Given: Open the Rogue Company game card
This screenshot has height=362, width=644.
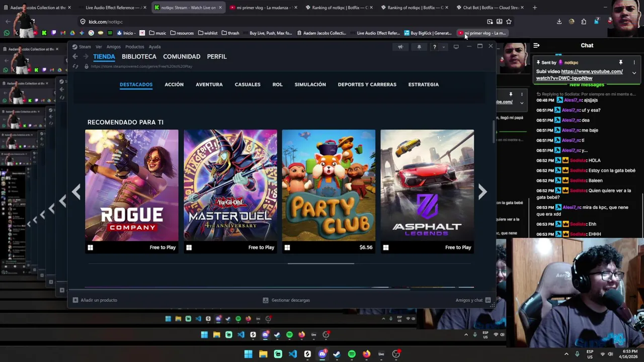Looking at the screenshot, I should [132, 191].
